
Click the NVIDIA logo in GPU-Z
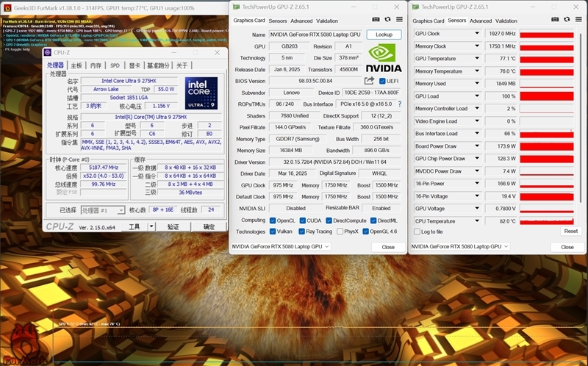coord(383,58)
